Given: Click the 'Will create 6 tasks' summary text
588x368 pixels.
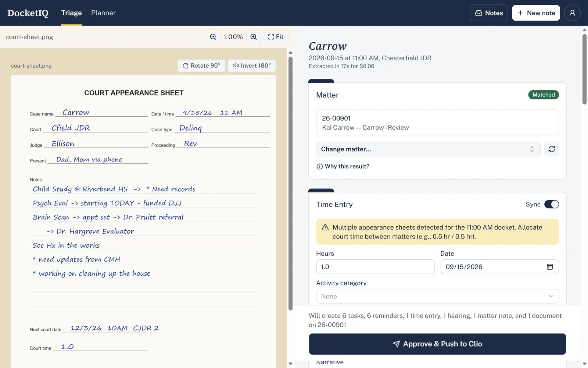Looking at the screenshot, I should click(x=435, y=320).
